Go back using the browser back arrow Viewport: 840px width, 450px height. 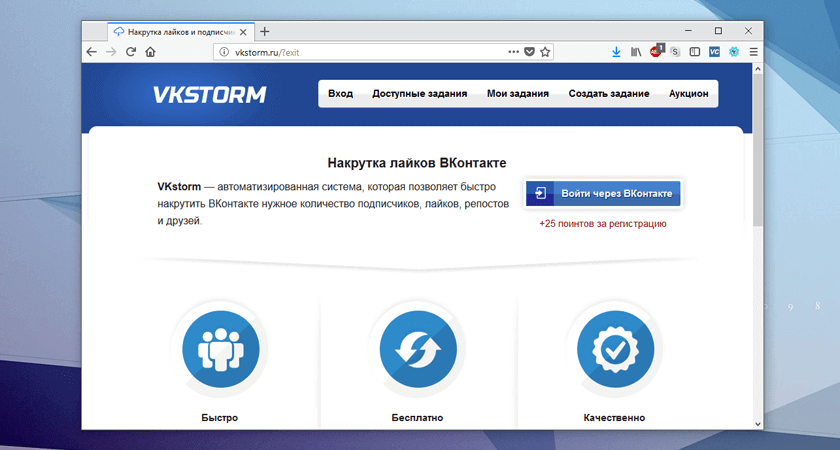pos(92,52)
